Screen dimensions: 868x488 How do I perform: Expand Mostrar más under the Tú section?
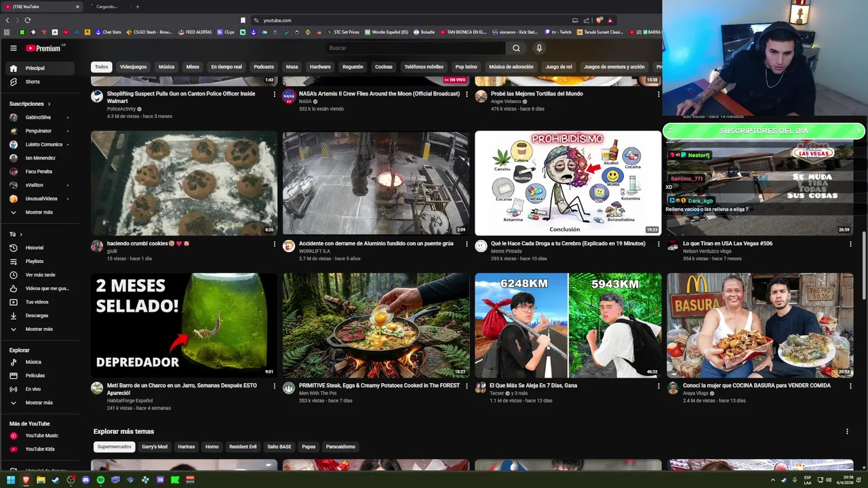click(x=41, y=329)
